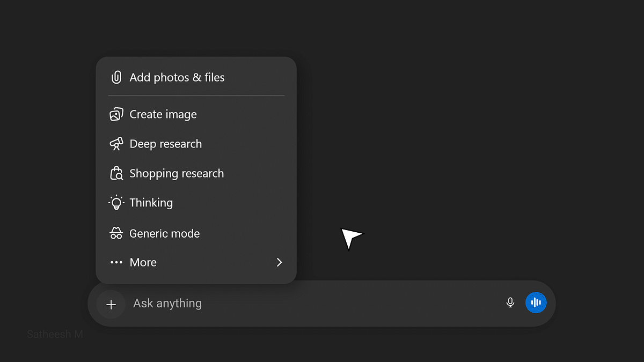The image size is (644, 362).
Task: Open the More menu item
Action: 196,262
